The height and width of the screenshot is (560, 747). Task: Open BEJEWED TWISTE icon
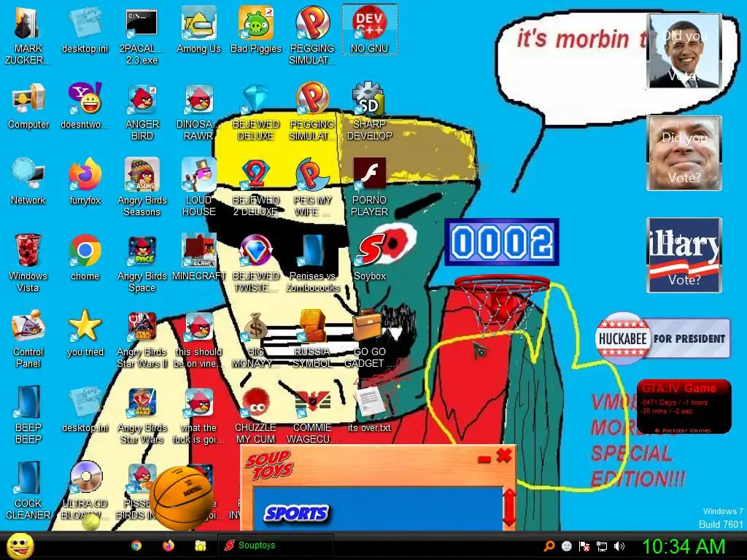[256, 263]
